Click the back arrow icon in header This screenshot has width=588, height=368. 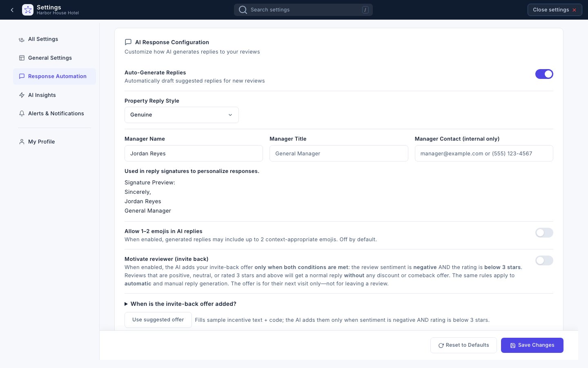[x=12, y=10]
